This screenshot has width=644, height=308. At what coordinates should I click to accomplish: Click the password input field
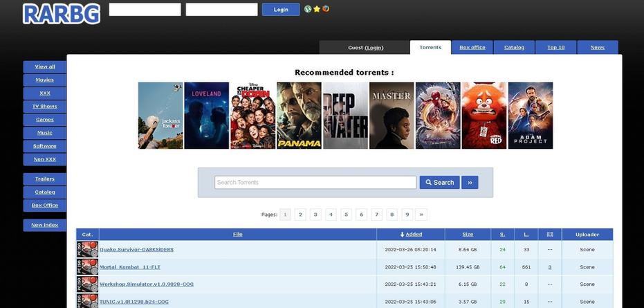[x=221, y=10]
